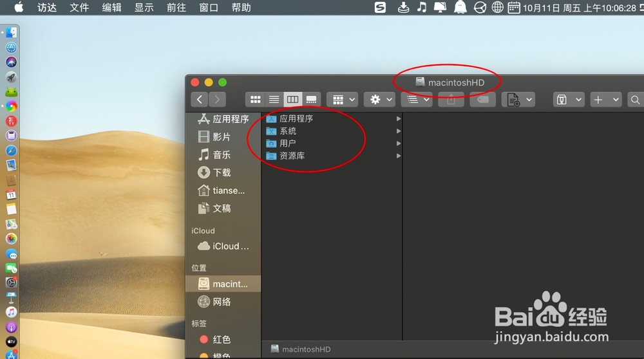Switch Finder to icon view
The image size is (644, 359).
(255, 99)
